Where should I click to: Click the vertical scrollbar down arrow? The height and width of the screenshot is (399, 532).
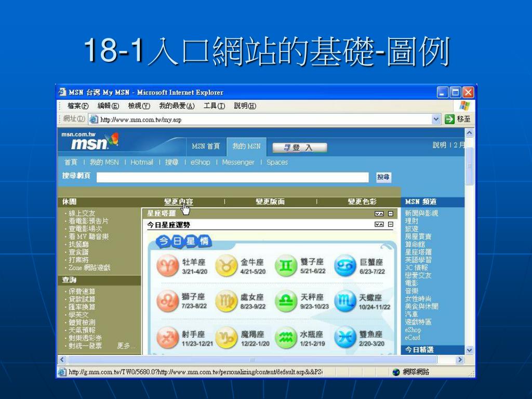click(x=469, y=350)
